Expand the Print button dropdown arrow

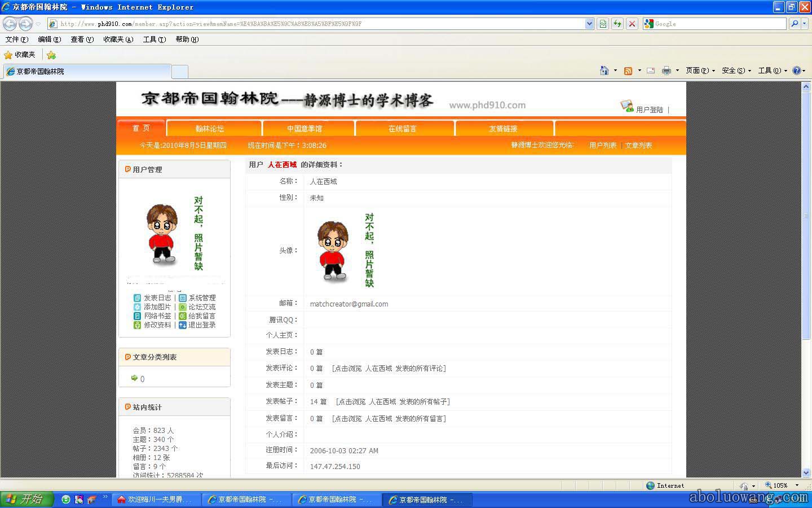(677, 71)
